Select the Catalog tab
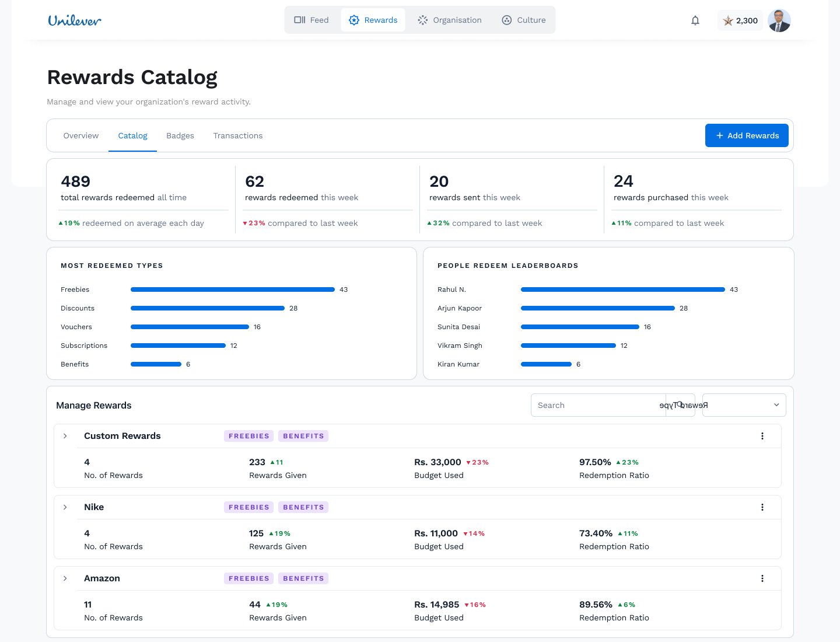The width and height of the screenshot is (840, 642). [x=133, y=135]
